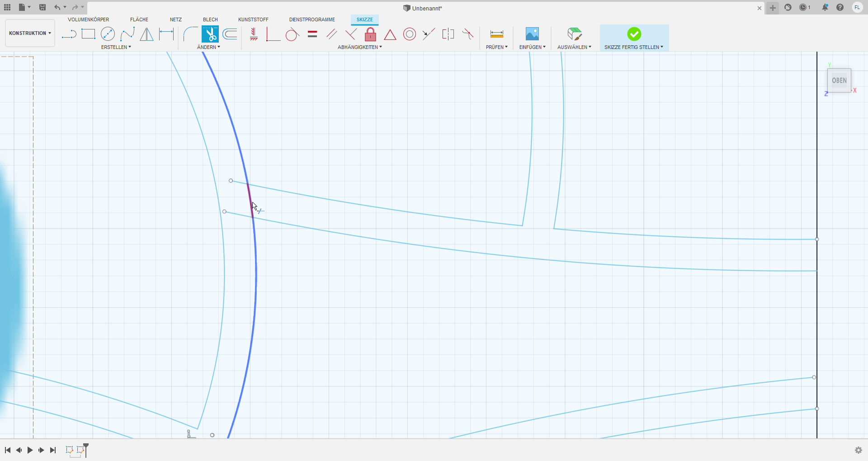The image size is (868, 461).
Task: Apply the Collinear constraint
Action: 429,34
